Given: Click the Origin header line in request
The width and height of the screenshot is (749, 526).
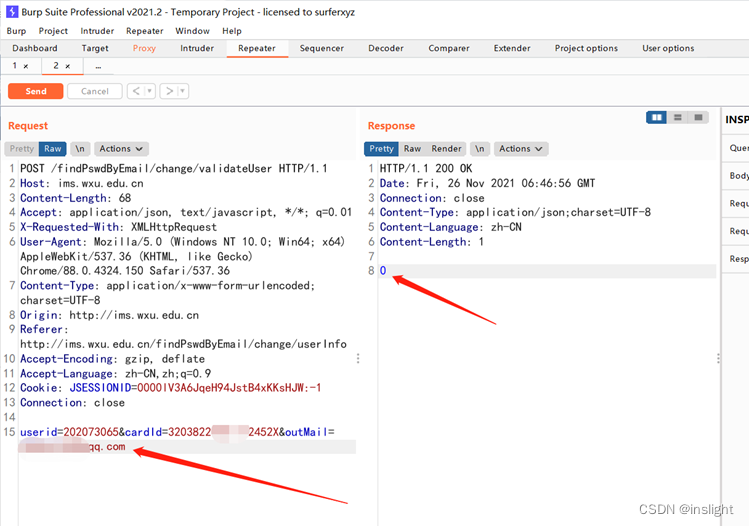Looking at the screenshot, I should point(109,315).
